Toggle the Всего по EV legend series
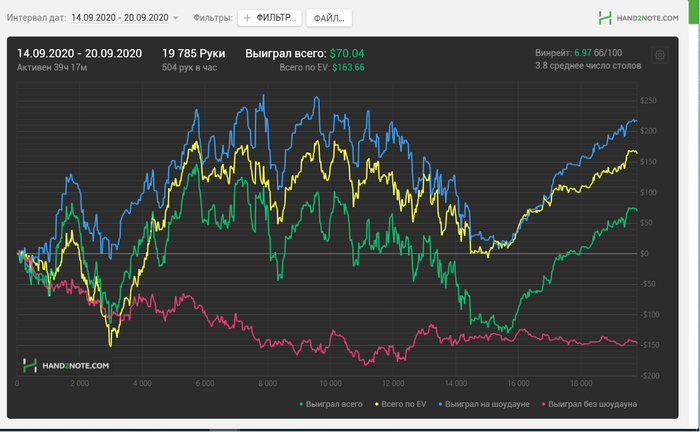The width and height of the screenshot is (700, 432). (x=400, y=404)
